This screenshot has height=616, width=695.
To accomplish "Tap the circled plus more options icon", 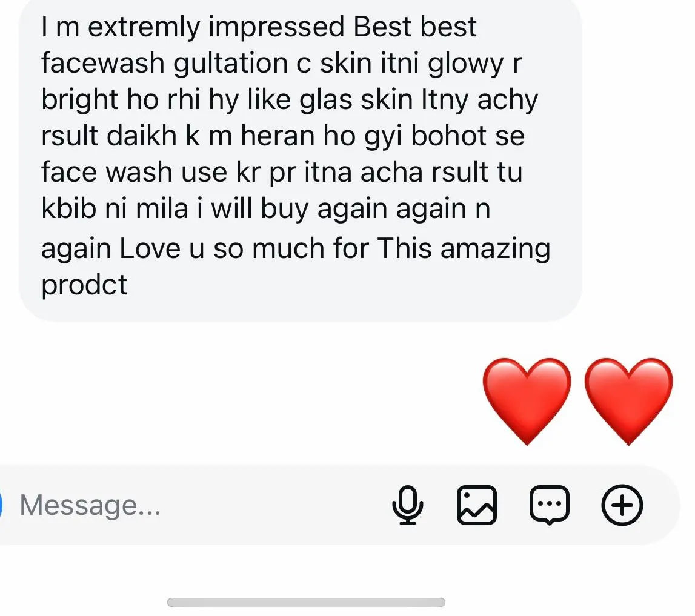I will tap(622, 505).
